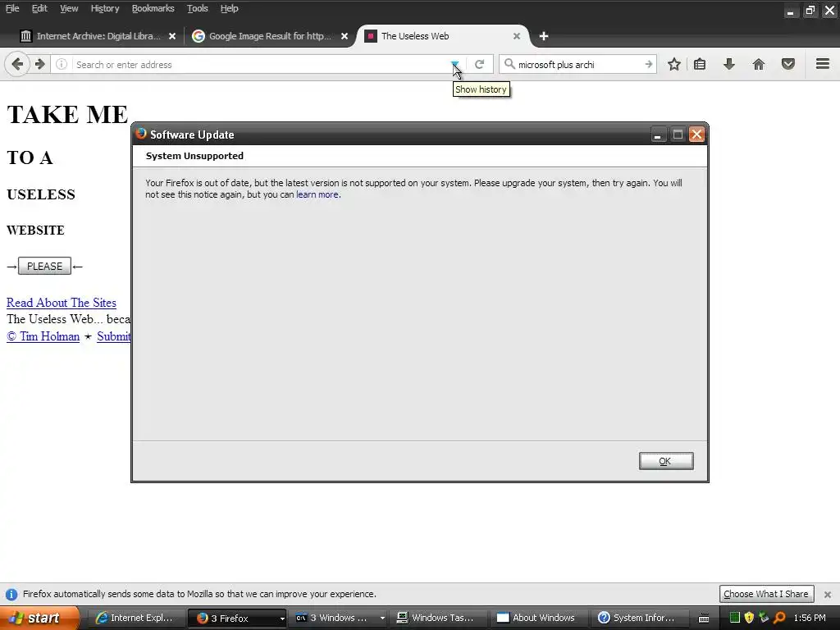Close the Software Update dialog
840x630 pixels.
click(x=696, y=134)
